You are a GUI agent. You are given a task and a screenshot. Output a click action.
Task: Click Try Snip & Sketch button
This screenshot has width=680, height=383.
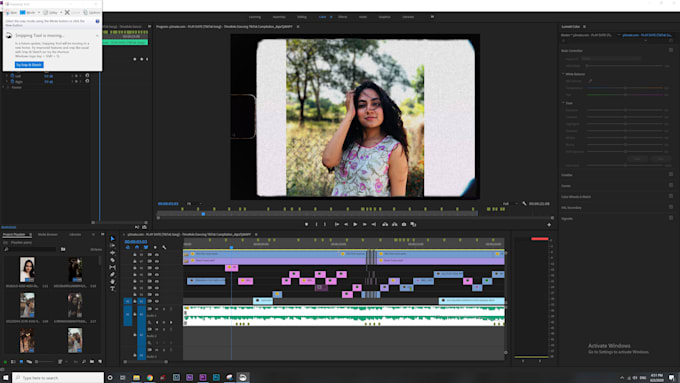29,65
